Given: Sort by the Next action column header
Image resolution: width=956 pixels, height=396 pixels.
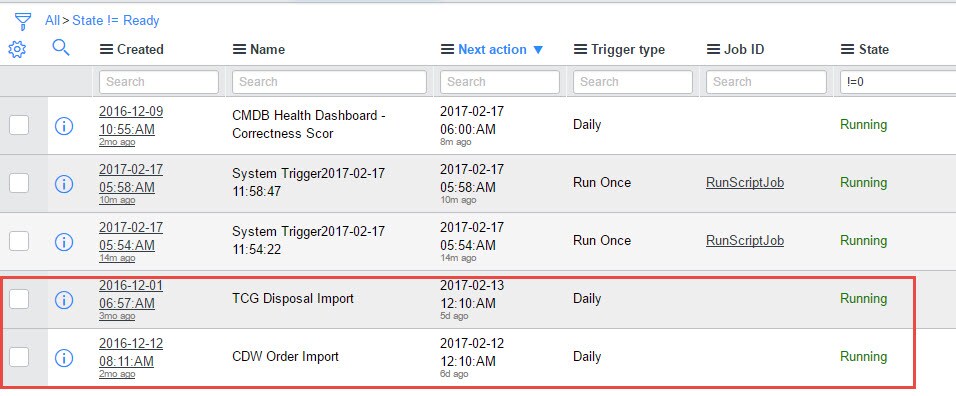Looking at the screenshot, I should coord(492,49).
